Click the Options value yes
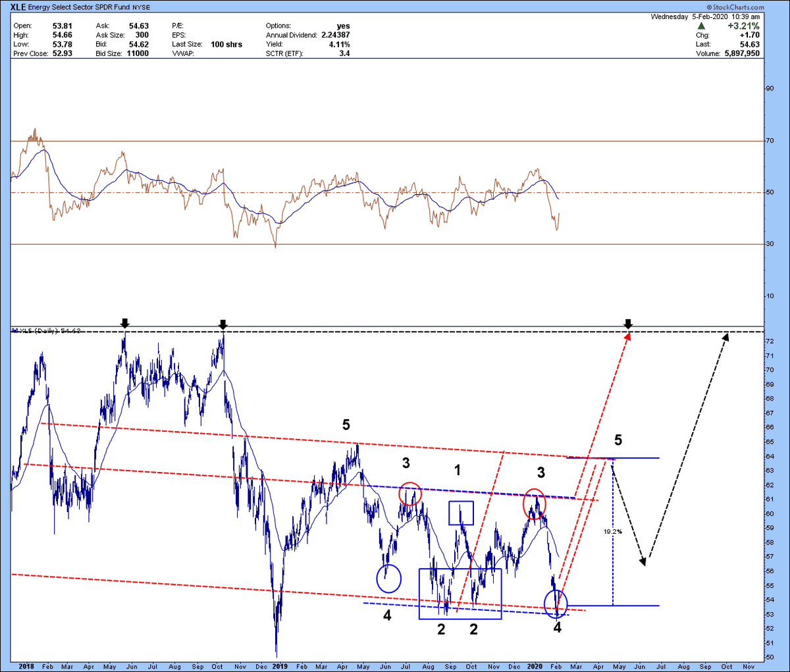Image resolution: width=790 pixels, height=672 pixels. point(343,26)
